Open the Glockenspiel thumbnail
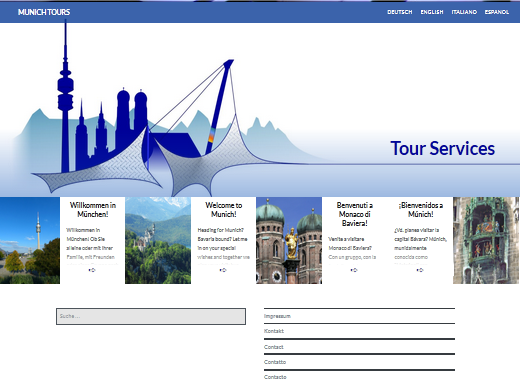 click(x=486, y=240)
